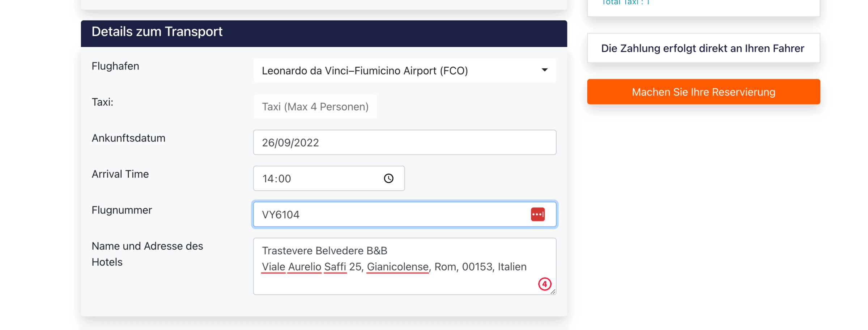Click the underlined word Aurelio
868x330 pixels.
305,267
